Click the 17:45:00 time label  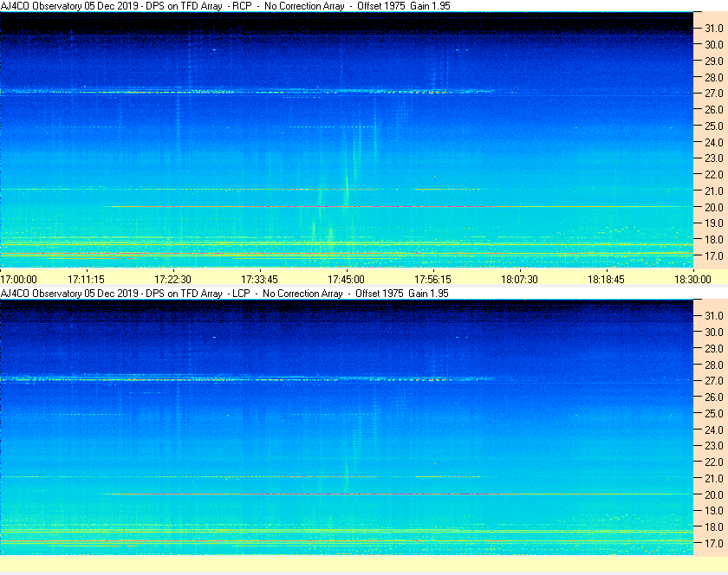click(347, 279)
